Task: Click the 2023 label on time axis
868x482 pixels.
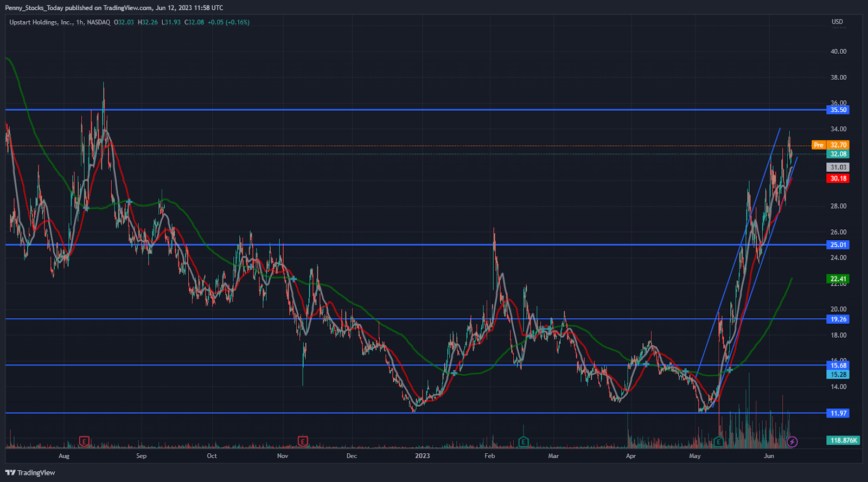Action: click(x=422, y=456)
